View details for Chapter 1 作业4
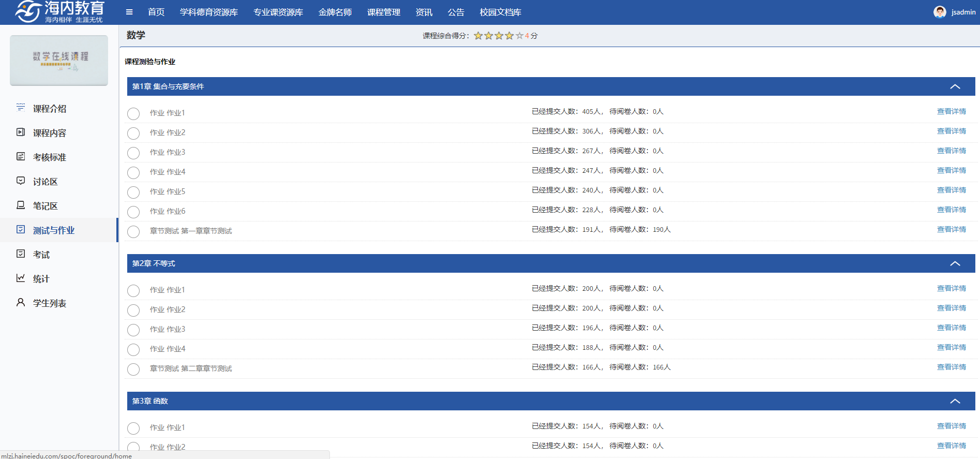The height and width of the screenshot is (459, 980). (952, 170)
